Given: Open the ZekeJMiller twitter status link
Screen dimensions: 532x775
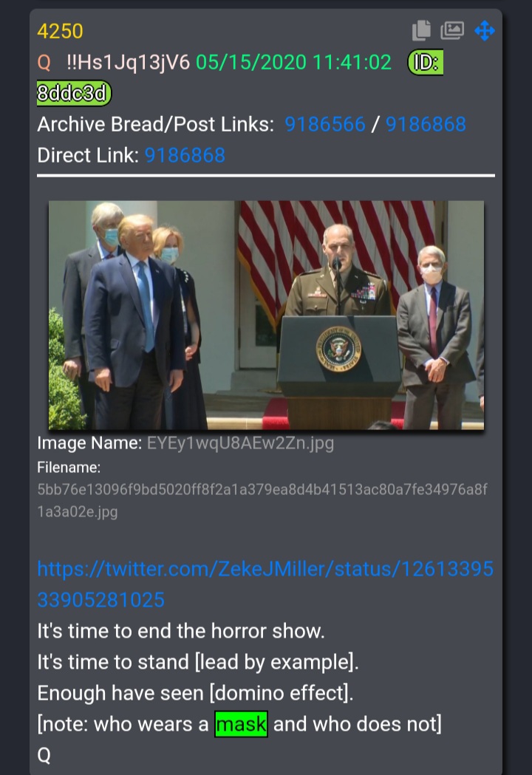Looking at the screenshot, I should 265,584.
